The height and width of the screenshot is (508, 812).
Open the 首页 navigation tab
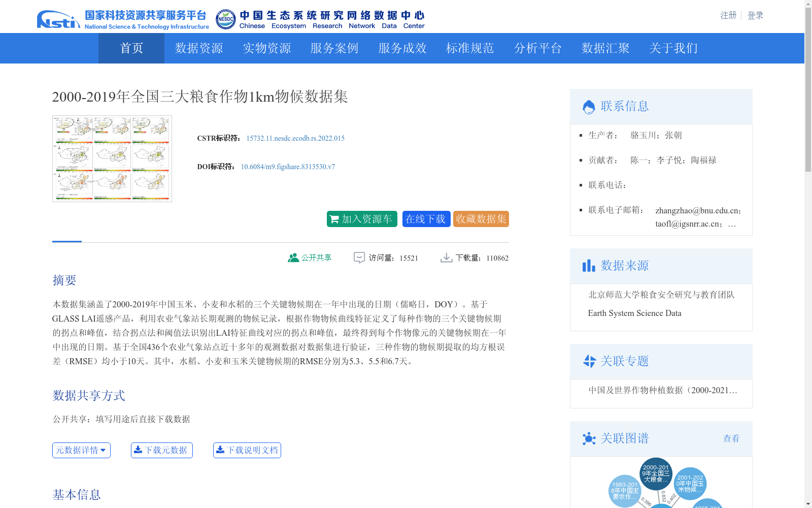(x=131, y=48)
